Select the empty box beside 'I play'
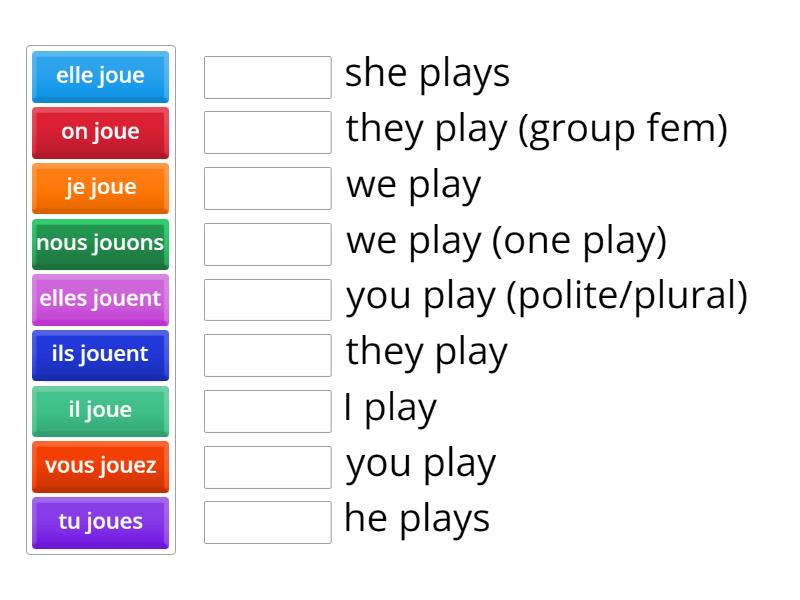The image size is (800, 600). pyautogui.click(x=266, y=411)
